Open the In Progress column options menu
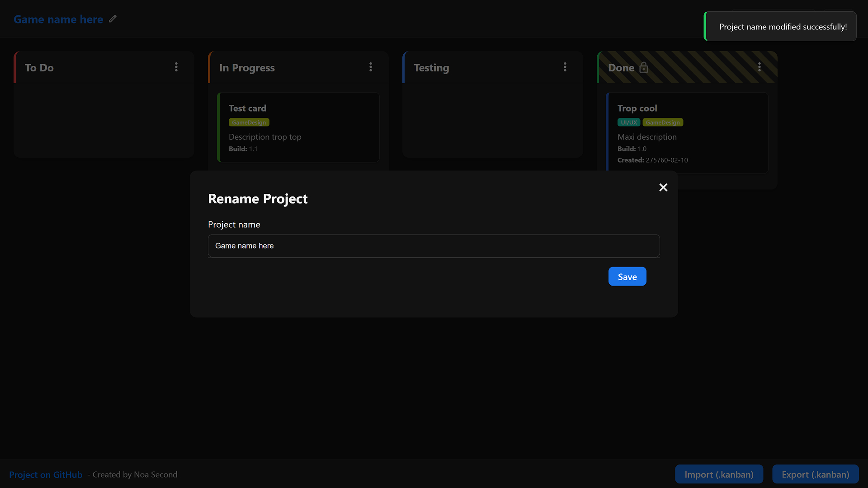 tap(371, 67)
